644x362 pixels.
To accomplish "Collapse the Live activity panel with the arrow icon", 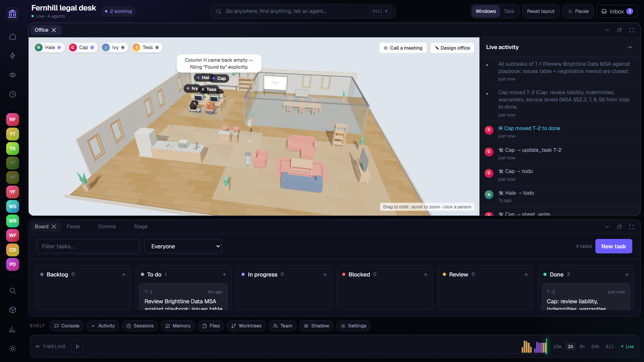I will coord(629,47).
